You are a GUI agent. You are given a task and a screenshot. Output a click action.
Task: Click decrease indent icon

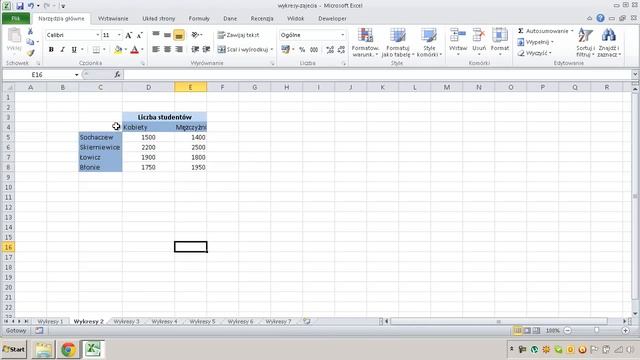pyautogui.click(x=195, y=49)
